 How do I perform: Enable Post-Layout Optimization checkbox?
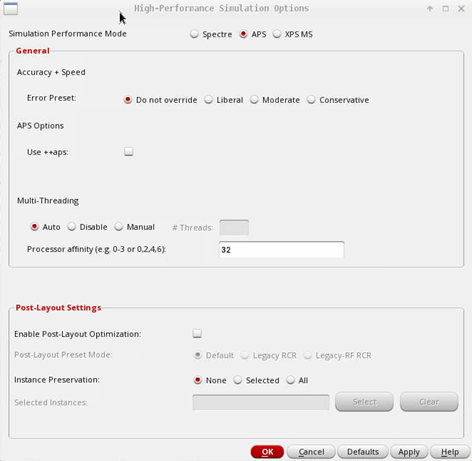click(x=197, y=333)
